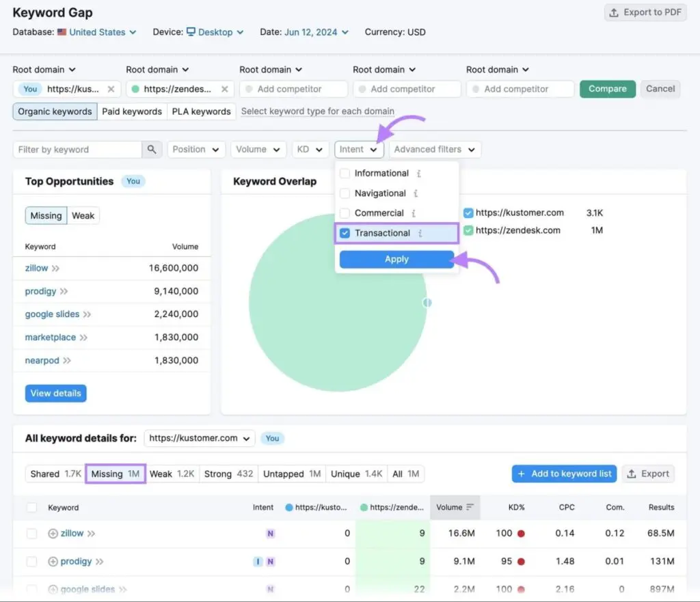Remove kustomer domain with its X icon
This screenshot has height=602, width=700.
(x=111, y=89)
